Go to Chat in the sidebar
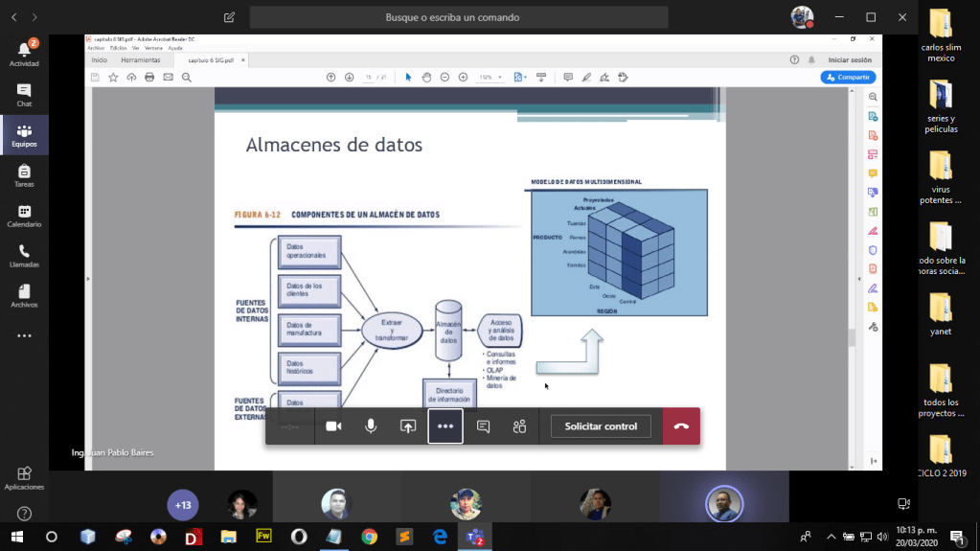This screenshot has width=980, height=551. pos(24,95)
